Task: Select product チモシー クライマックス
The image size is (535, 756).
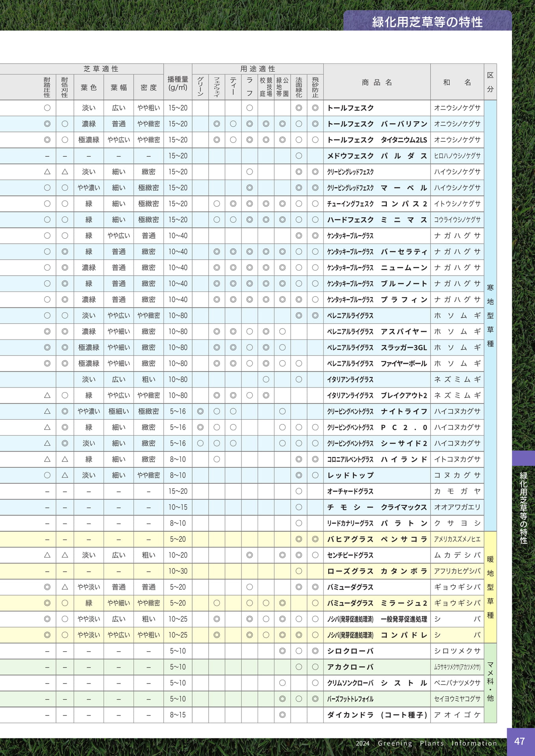Action: (x=377, y=507)
